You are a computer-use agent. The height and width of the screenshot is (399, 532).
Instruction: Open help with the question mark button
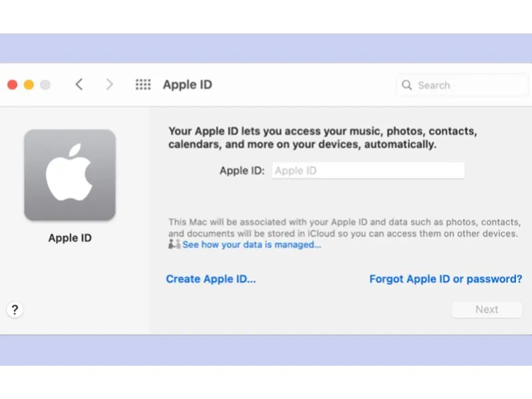point(15,309)
